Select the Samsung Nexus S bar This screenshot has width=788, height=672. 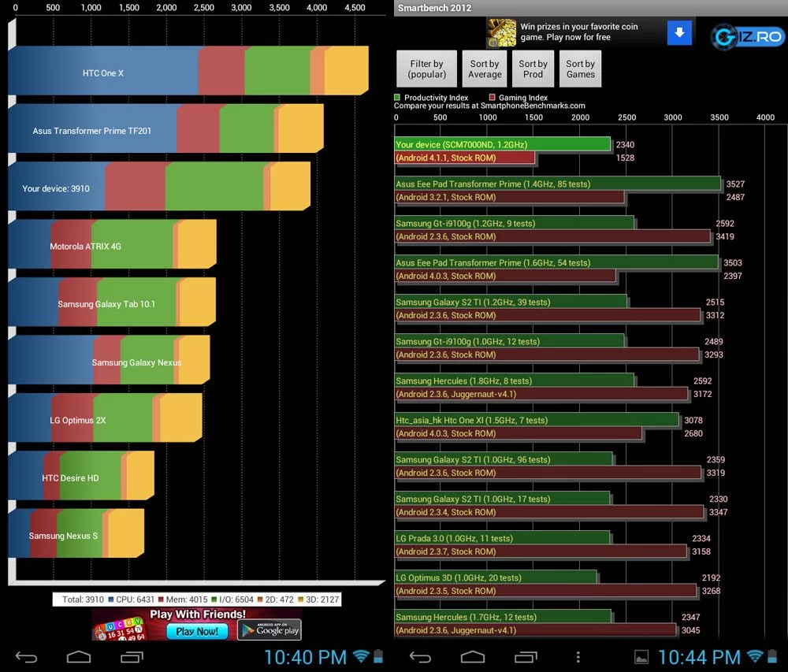tap(76, 533)
